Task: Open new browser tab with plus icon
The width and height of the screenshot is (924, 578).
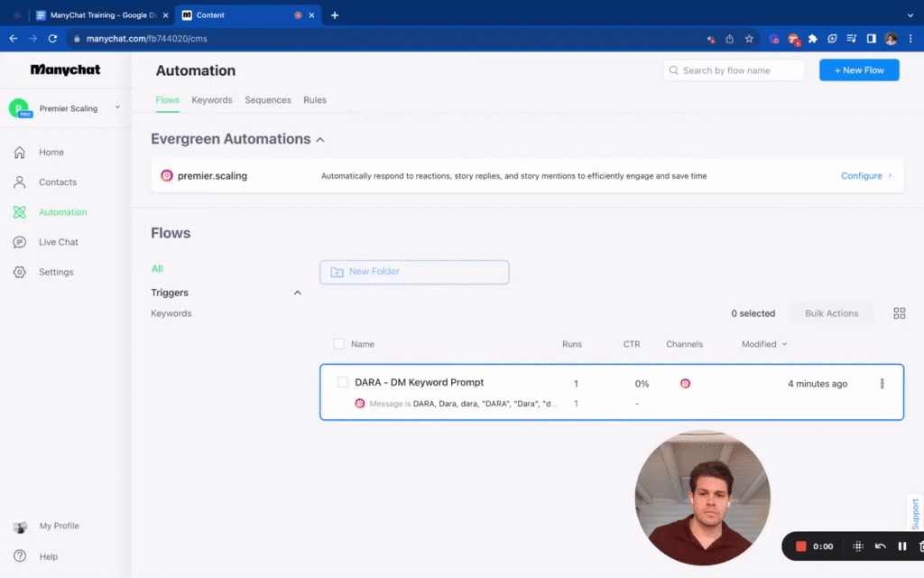Action: tap(335, 15)
